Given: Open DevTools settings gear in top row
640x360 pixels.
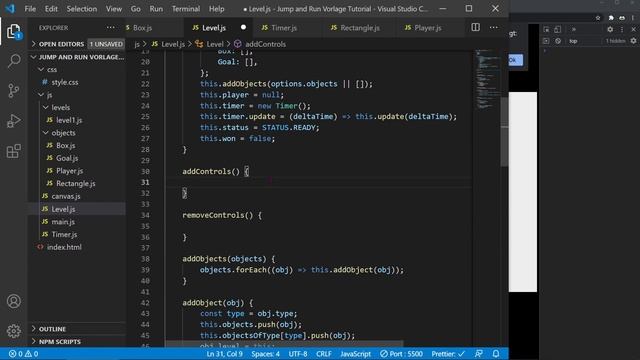Looking at the screenshot, I should [x=610, y=29].
